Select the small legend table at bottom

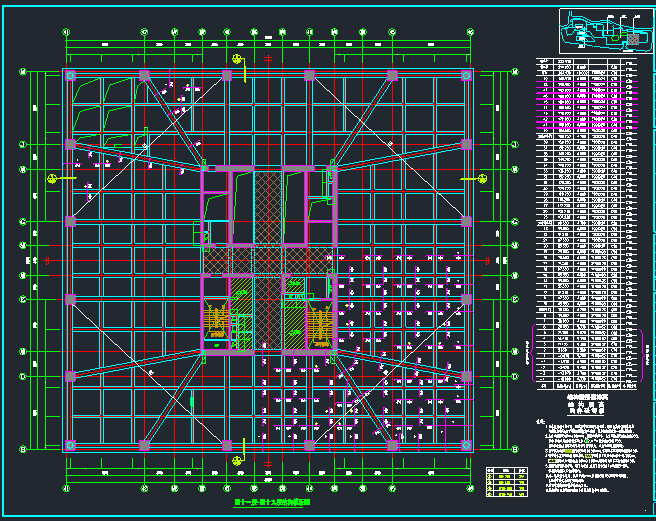click(x=507, y=480)
